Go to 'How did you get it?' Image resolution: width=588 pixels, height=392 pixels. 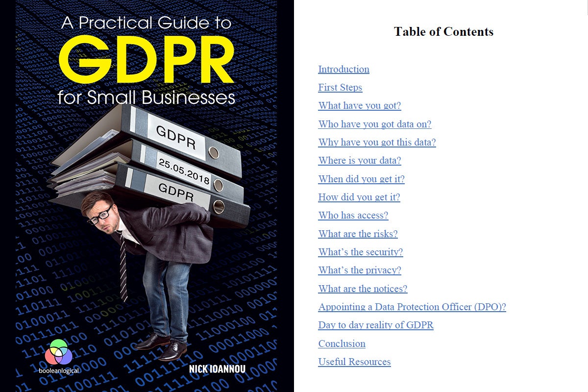pyautogui.click(x=359, y=197)
